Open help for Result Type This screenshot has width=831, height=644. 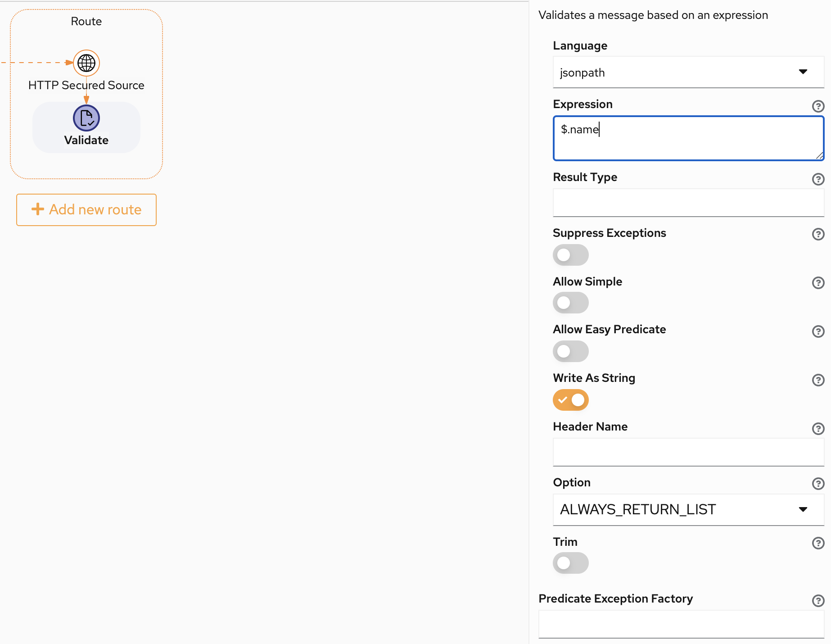click(x=818, y=179)
